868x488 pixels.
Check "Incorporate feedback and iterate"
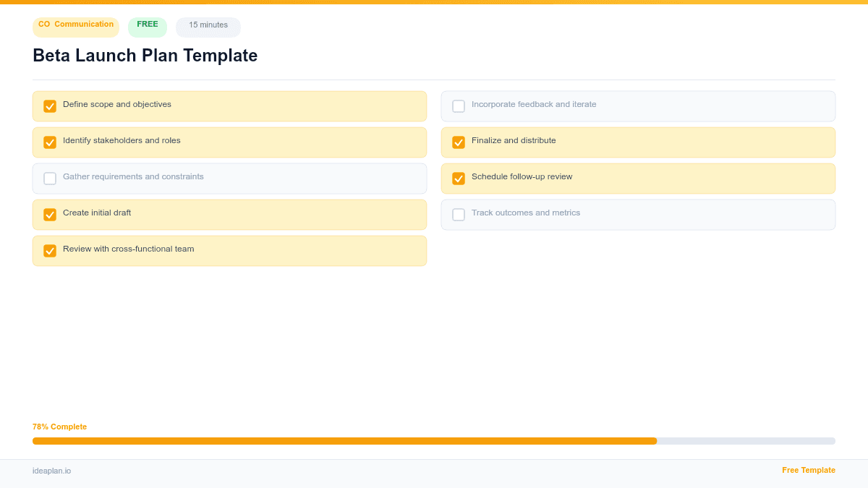[459, 106]
